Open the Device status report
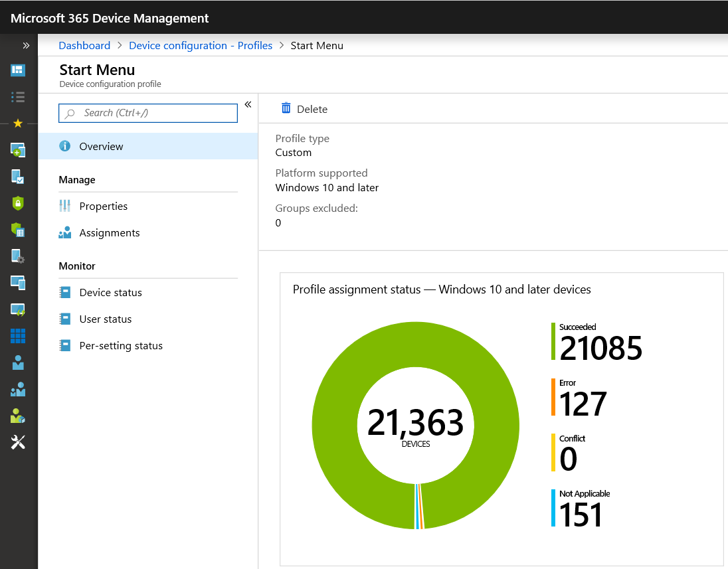 [x=148, y=292]
